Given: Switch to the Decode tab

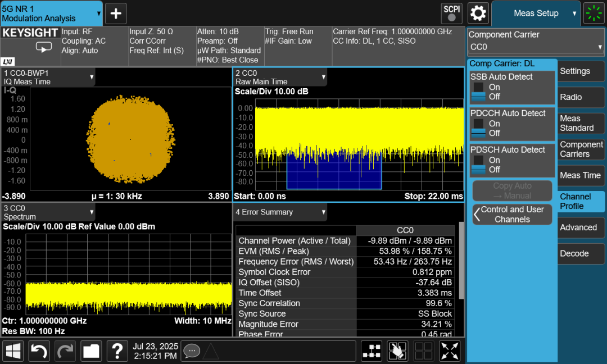Looking at the screenshot, I should pos(581,253).
